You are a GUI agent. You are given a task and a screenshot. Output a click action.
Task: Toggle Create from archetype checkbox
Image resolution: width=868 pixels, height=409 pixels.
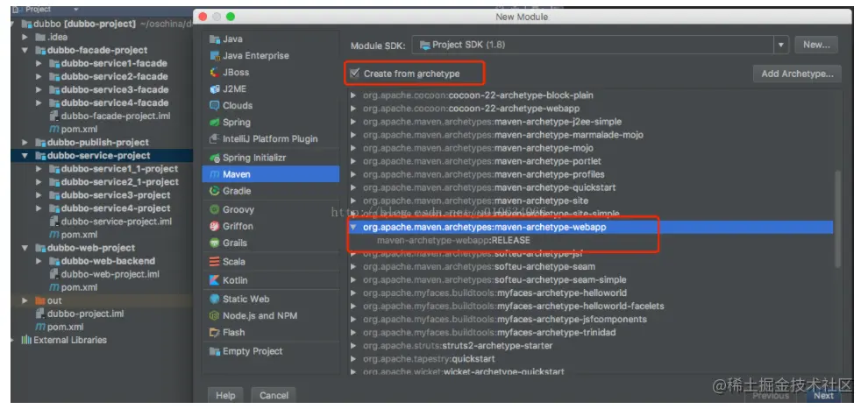(354, 73)
